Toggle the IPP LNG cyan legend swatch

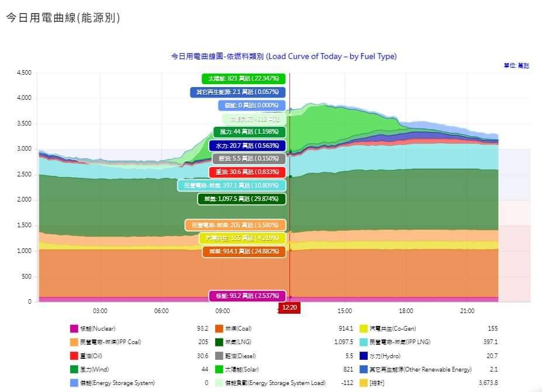click(x=363, y=342)
